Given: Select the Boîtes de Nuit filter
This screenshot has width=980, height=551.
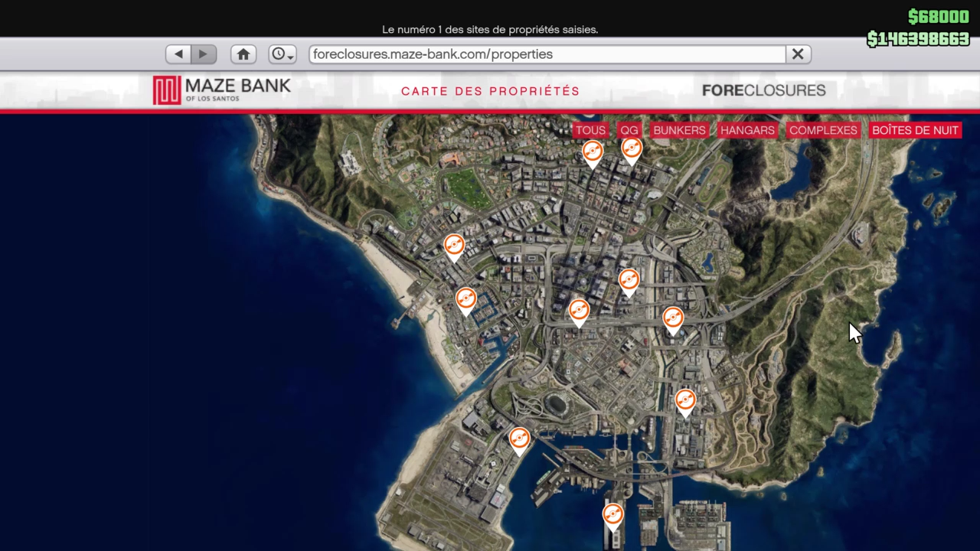Looking at the screenshot, I should point(915,130).
